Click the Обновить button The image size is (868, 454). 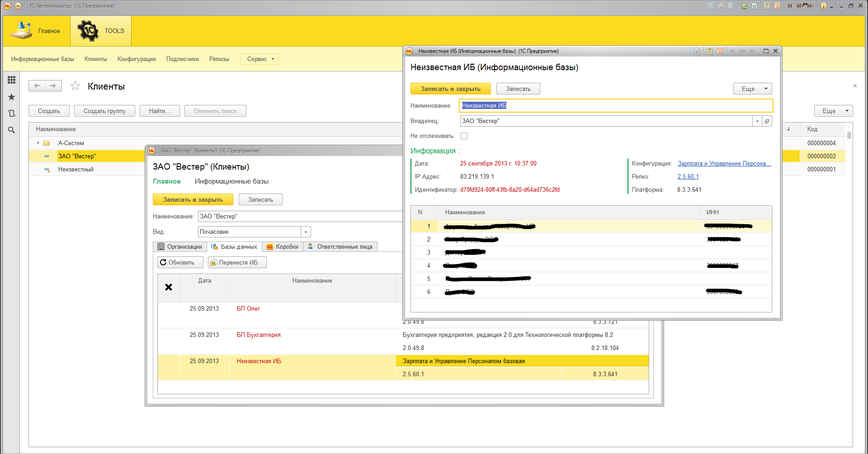(180, 262)
